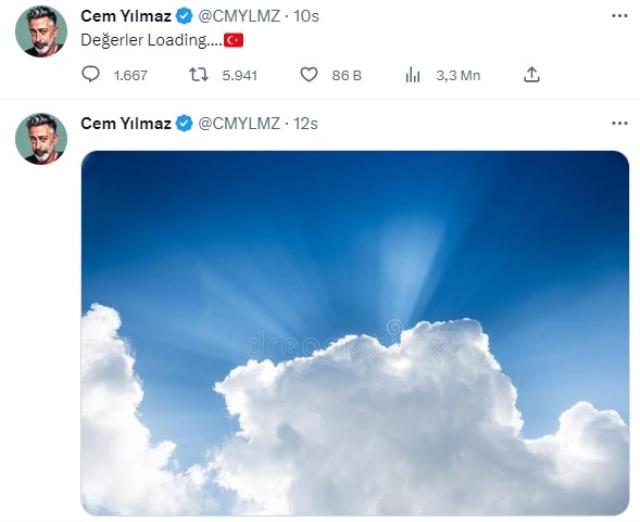Image resolution: width=640 pixels, height=522 pixels.
Task: Open more options on the 10s tweet
Action: click(619, 17)
